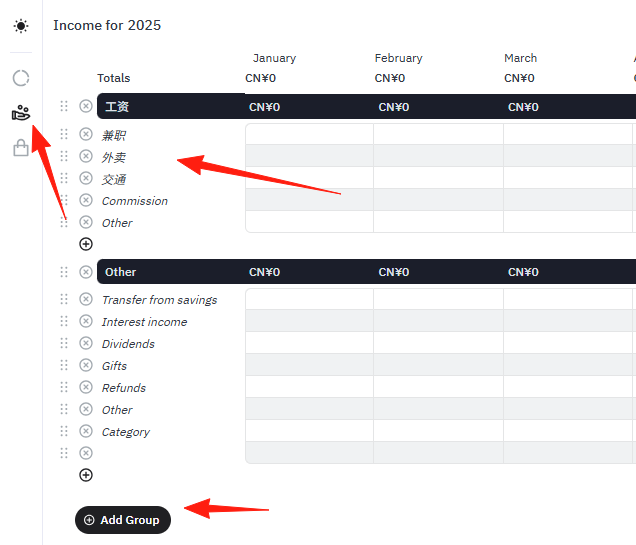This screenshot has height=545, width=636.
Task: Click the January cell for Category row
Action: [309, 431]
